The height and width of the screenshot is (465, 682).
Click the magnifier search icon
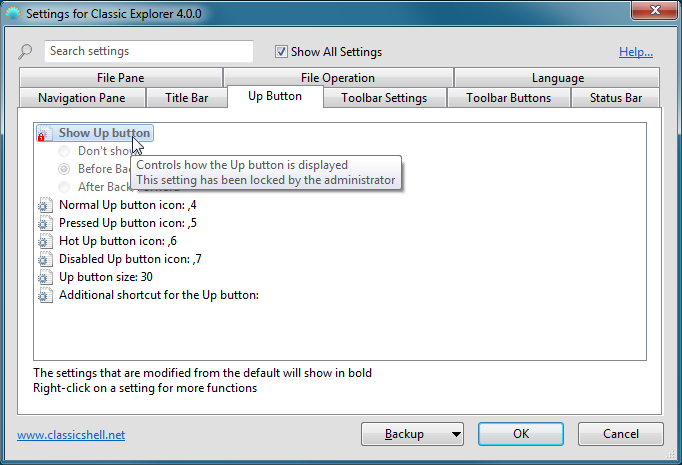pos(26,52)
